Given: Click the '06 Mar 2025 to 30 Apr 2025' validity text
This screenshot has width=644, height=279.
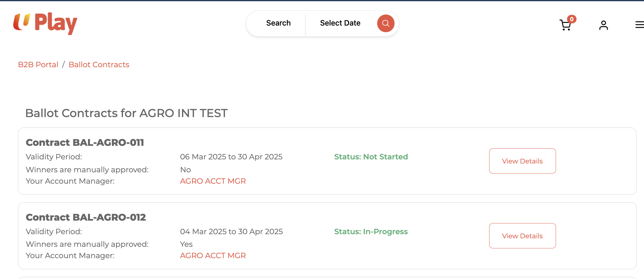Looking at the screenshot, I should [231, 157].
